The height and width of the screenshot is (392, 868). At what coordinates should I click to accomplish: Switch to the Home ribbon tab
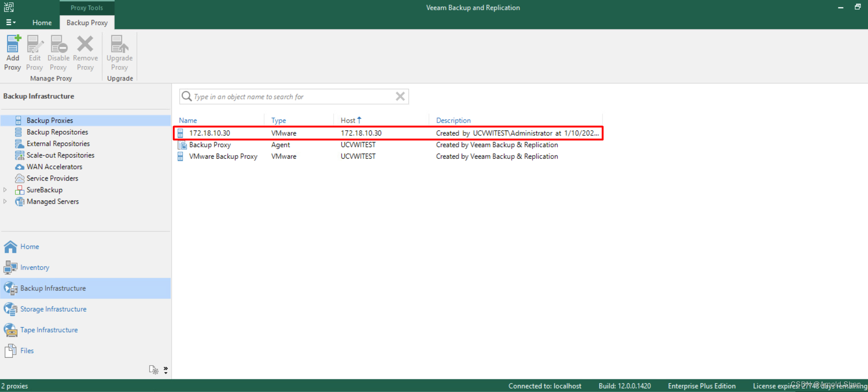(x=42, y=22)
